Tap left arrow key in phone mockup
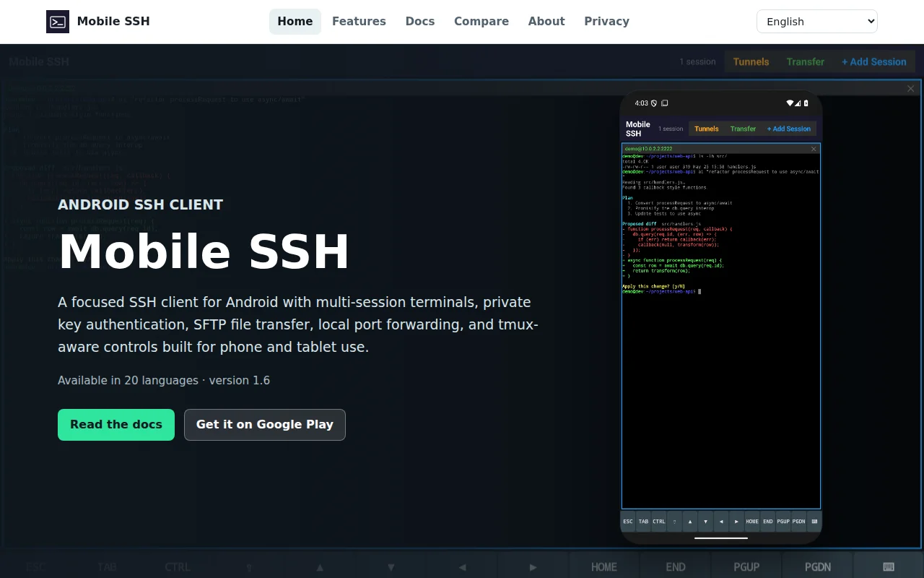The width and height of the screenshot is (924, 578). pos(721,522)
